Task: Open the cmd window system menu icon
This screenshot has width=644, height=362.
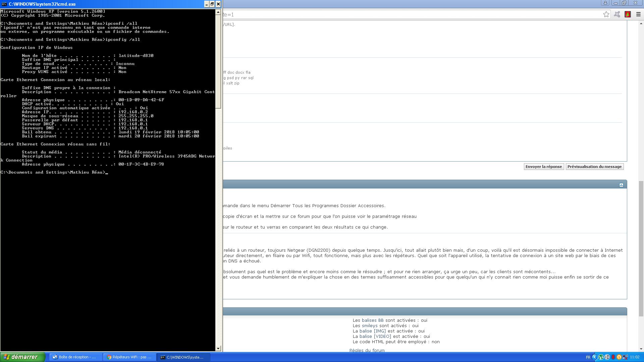Action: tap(4, 4)
